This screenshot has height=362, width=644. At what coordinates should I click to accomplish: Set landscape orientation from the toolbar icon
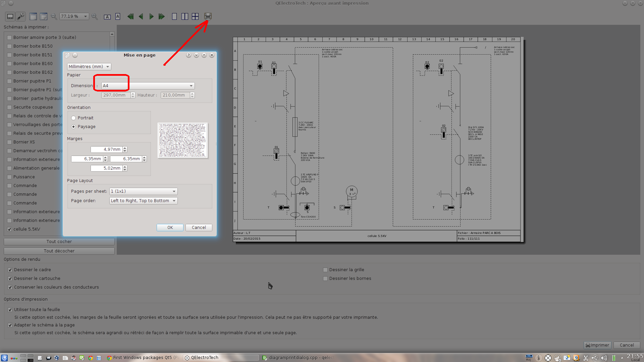(107, 17)
